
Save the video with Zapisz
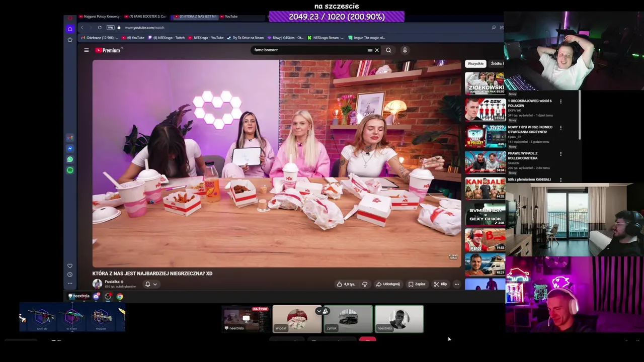coord(417,285)
